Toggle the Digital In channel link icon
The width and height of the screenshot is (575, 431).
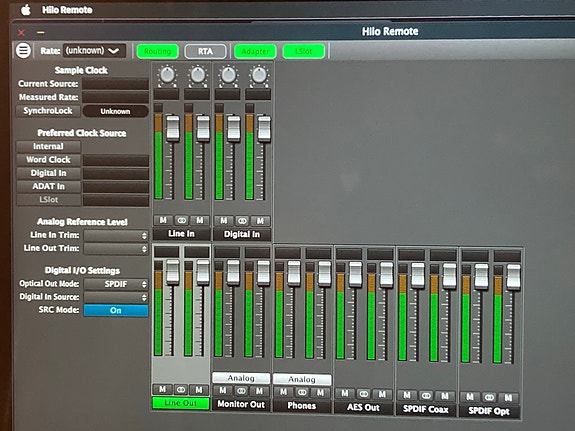242,221
